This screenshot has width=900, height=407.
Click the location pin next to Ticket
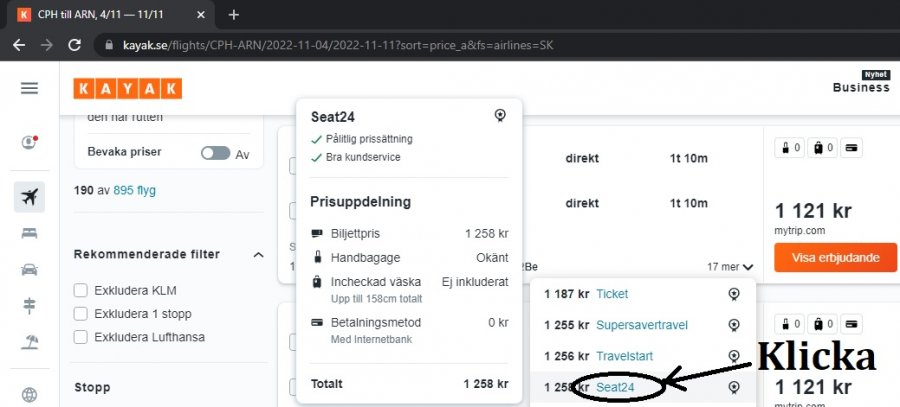click(733, 294)
